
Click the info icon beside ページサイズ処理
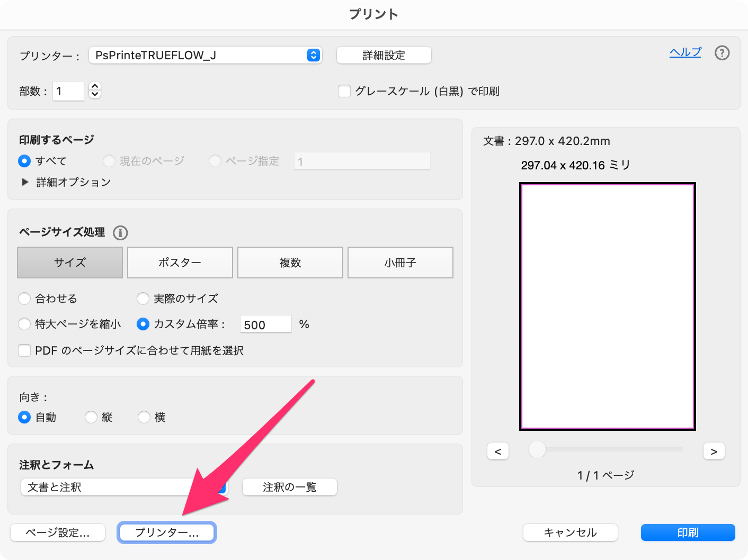point(120,233)
